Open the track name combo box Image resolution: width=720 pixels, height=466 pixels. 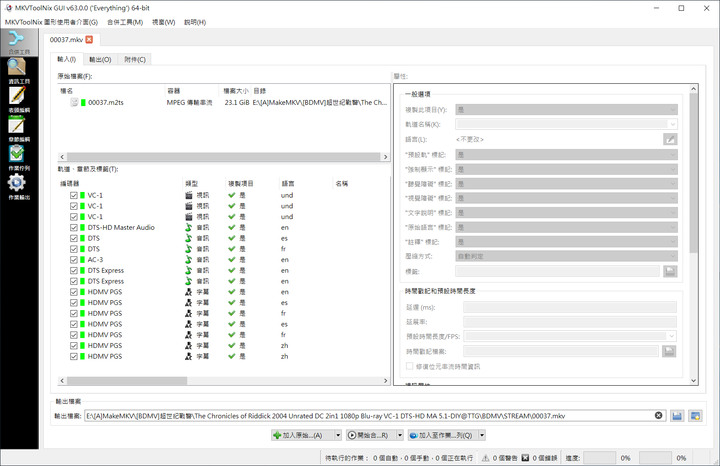(x=566, y=124)
